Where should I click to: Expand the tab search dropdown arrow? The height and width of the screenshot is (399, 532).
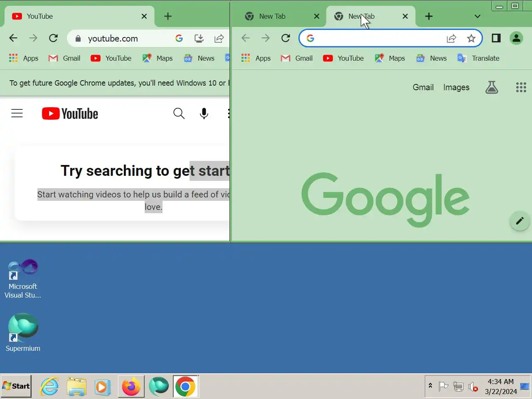(477, 16)
